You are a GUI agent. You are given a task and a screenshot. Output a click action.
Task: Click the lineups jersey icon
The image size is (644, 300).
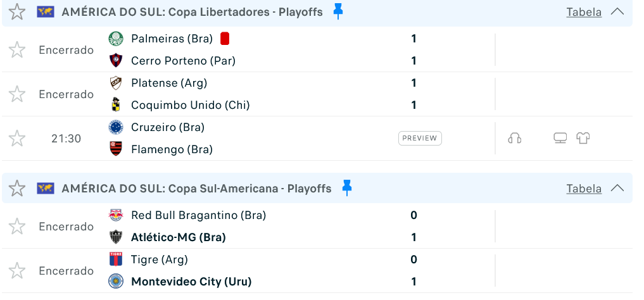click(x=583, y=139)
